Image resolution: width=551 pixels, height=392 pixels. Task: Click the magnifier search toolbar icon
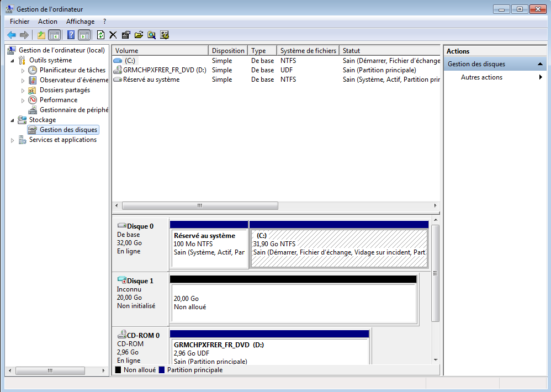(x=151, y=35)
